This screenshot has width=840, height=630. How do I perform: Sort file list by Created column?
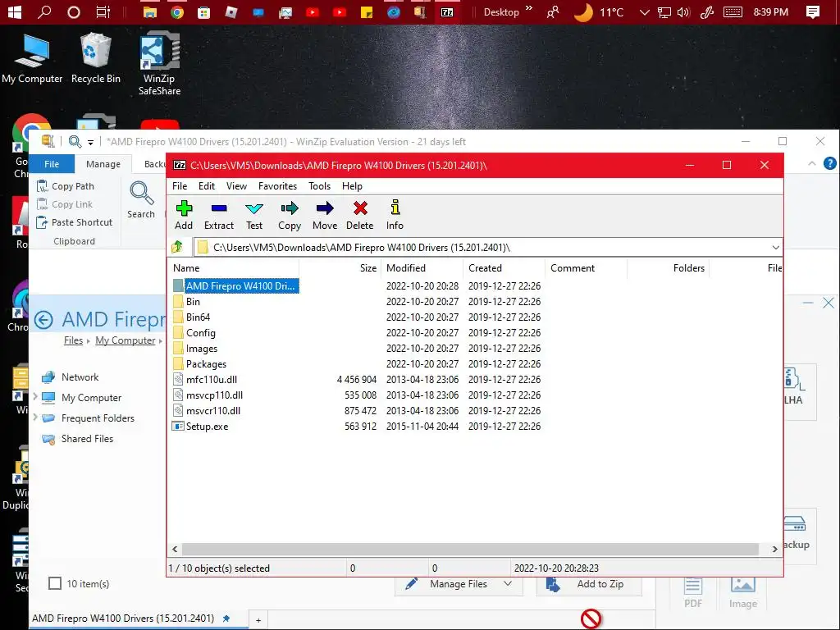click(x=504, y=268)
